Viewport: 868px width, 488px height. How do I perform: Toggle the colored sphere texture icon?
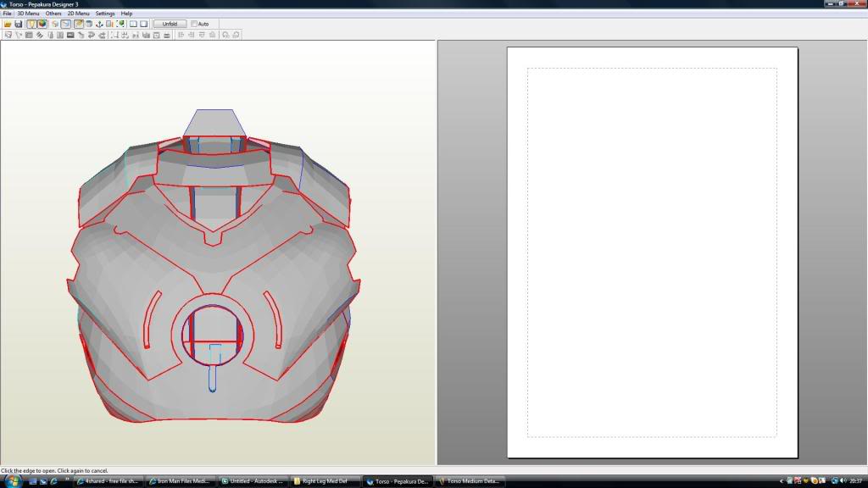42,24
